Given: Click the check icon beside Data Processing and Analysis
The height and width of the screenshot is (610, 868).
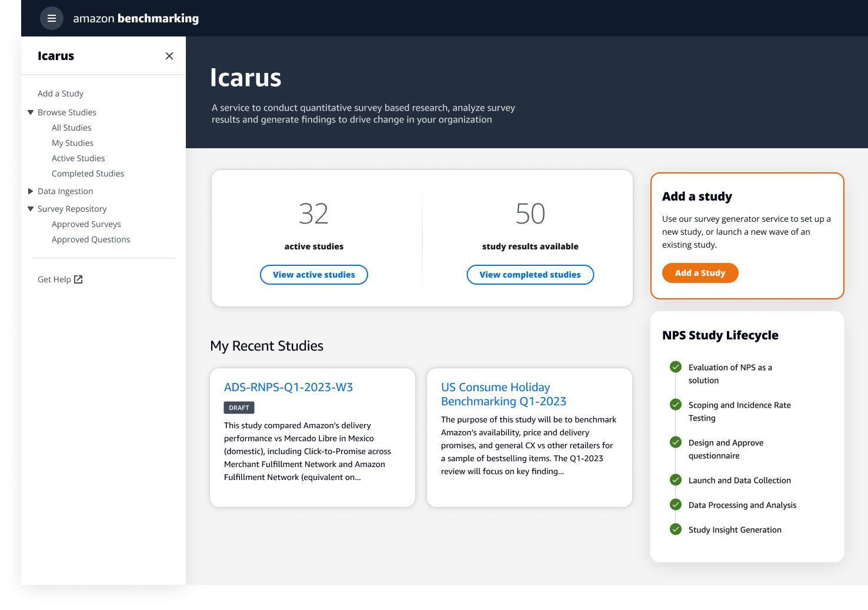Looking at the screenshot, I should pyautogui.click(x=676, y=505).
